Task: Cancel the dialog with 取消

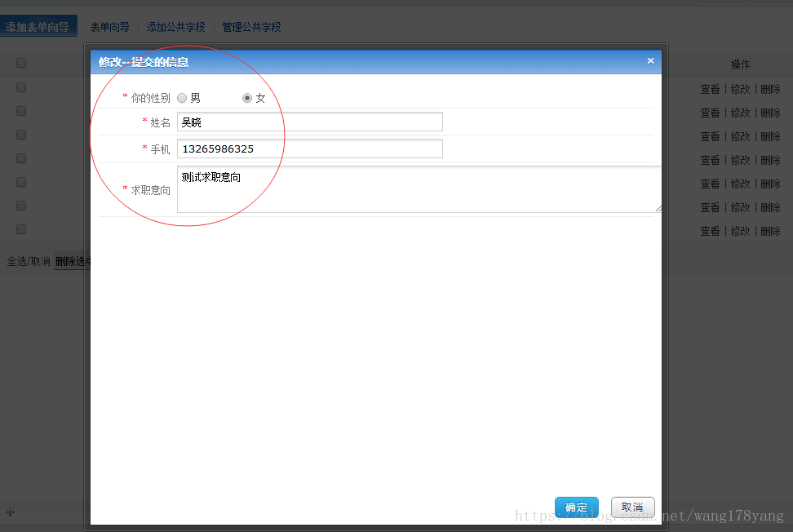Action: pyautogui.click(x=632, y=508)
